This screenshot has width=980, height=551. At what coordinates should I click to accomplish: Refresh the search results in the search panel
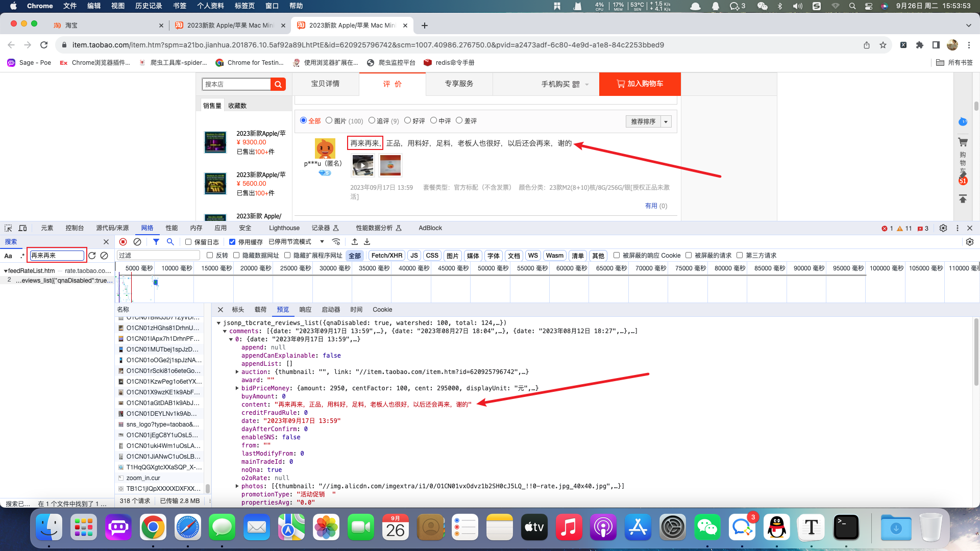coord(92,256)
